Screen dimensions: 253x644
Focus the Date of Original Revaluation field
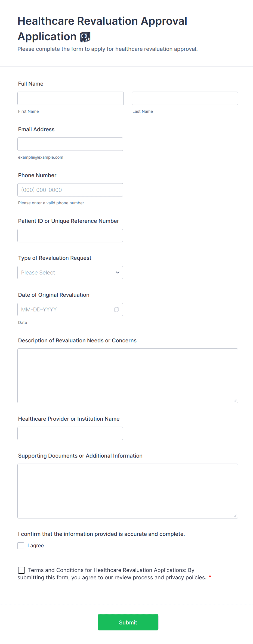coord(65,310)
